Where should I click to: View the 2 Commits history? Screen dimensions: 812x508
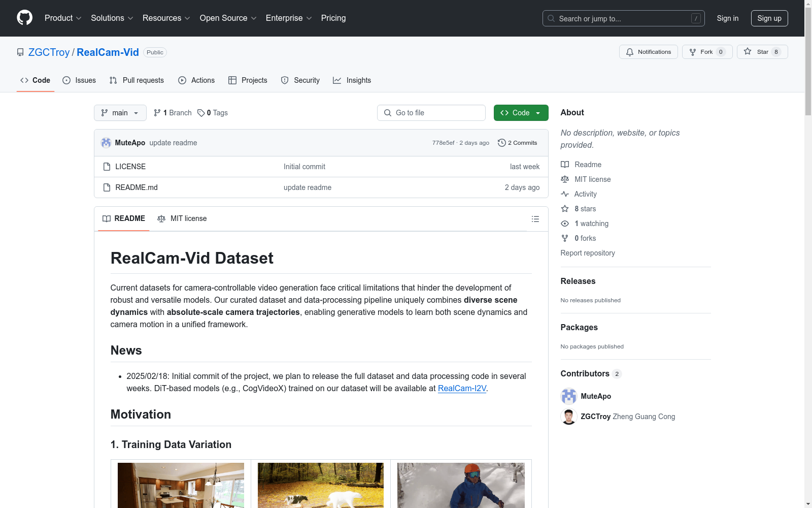click(517, 143)
